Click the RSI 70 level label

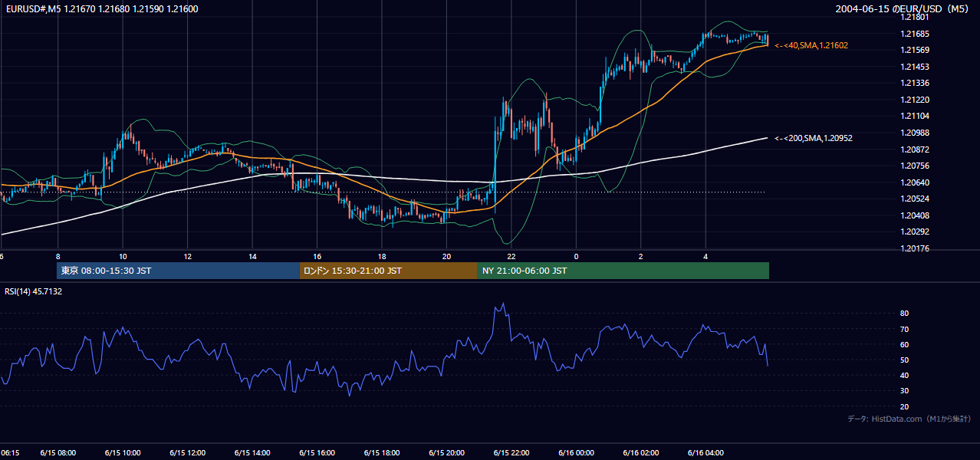pos(904,329)
